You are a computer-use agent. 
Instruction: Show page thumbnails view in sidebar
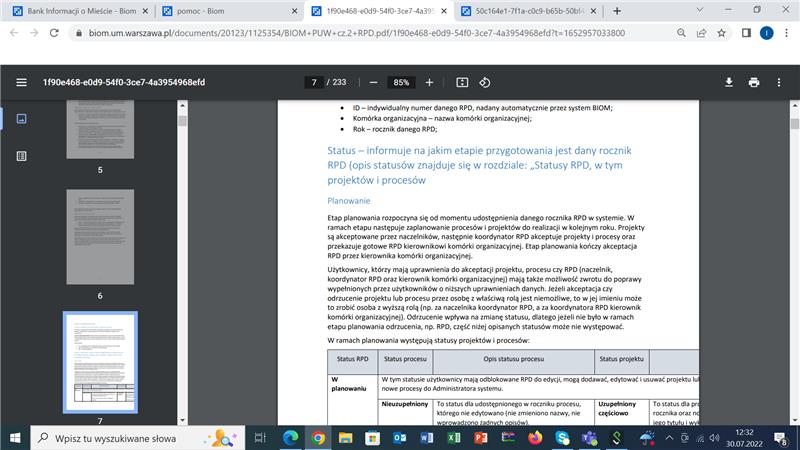[x=22, y=118]
